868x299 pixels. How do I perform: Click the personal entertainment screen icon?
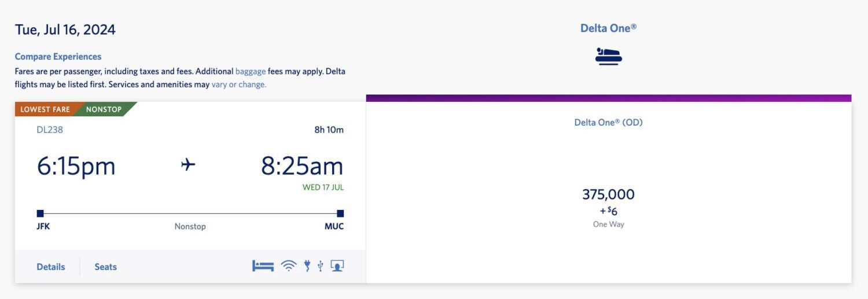tap(337, 266)
